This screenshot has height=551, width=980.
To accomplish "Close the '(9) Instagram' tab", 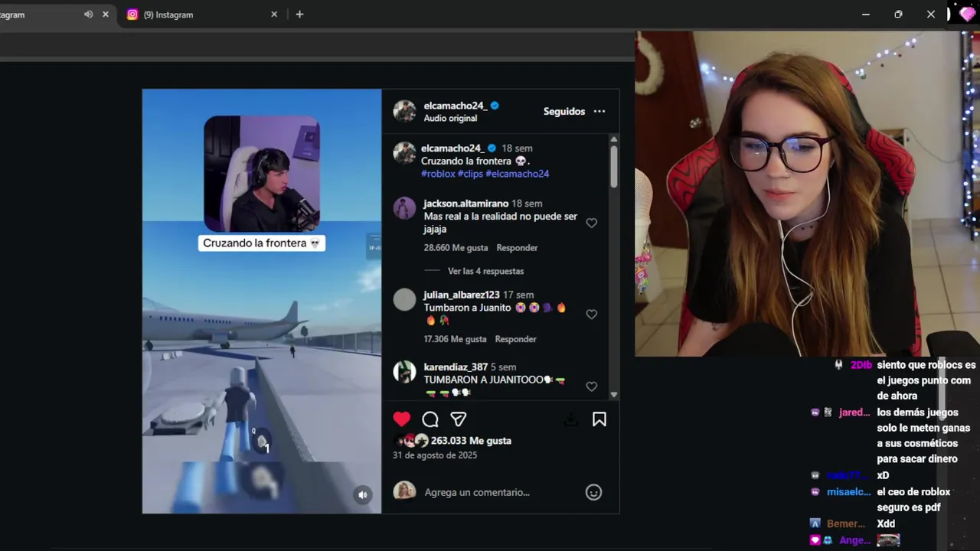I will [274, 15].
